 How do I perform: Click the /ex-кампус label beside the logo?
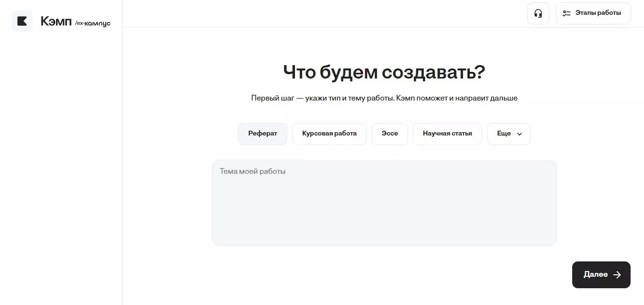(x=93, y=23)
